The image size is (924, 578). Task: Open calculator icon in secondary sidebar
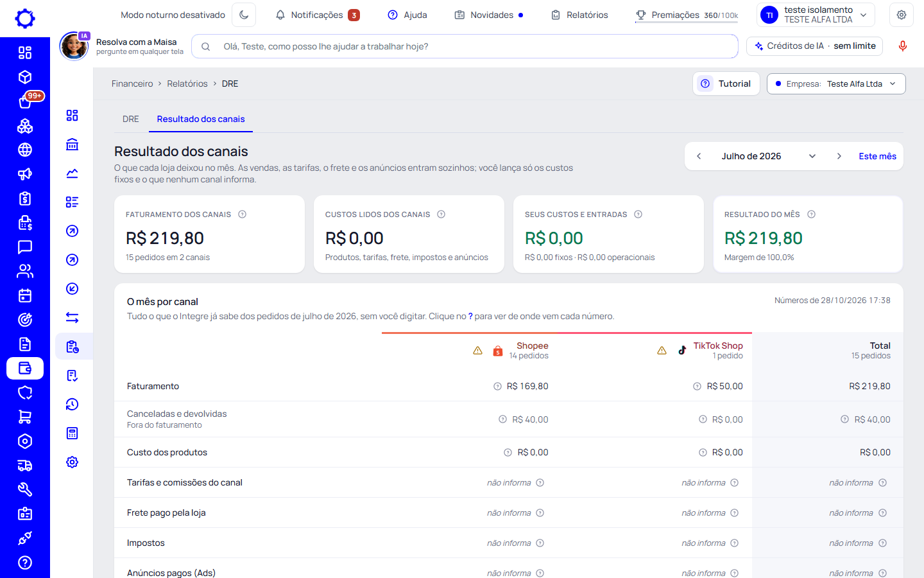(x=73, y=433)
